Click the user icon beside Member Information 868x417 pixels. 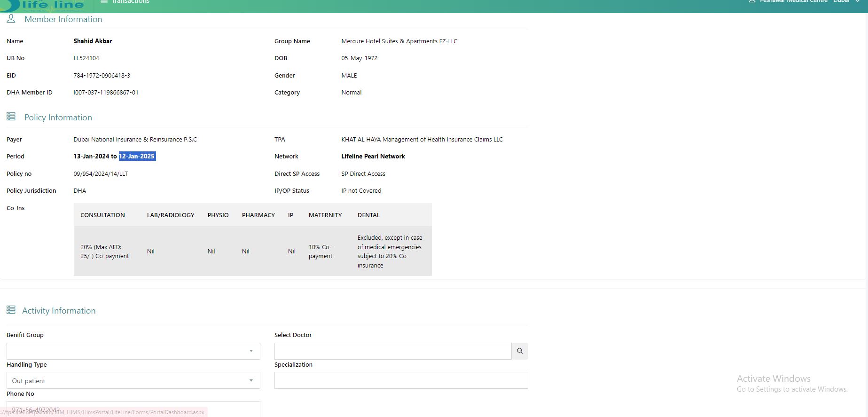click(x=11, y=19)
